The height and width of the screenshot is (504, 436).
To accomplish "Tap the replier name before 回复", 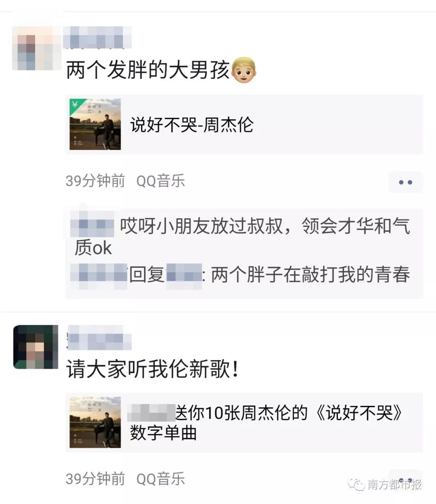I will pyautogui.click(x=99, y=274).
